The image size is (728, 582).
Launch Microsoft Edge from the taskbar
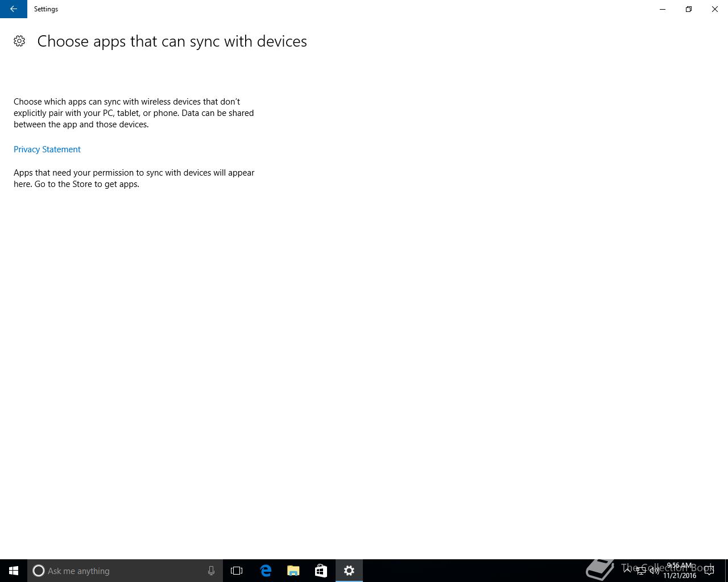pyautogui.click(x=266, y=571)
